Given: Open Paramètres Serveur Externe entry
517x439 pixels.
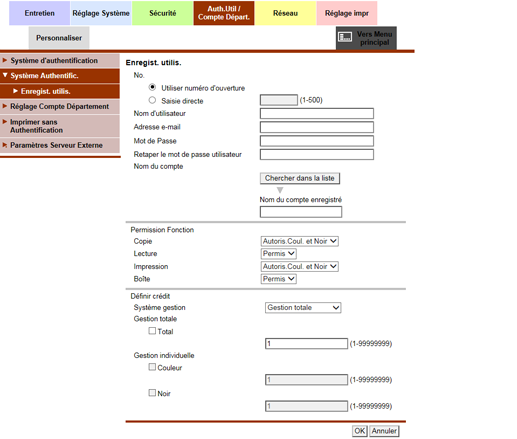Looking at the screenshot, I should pos(60,145).
